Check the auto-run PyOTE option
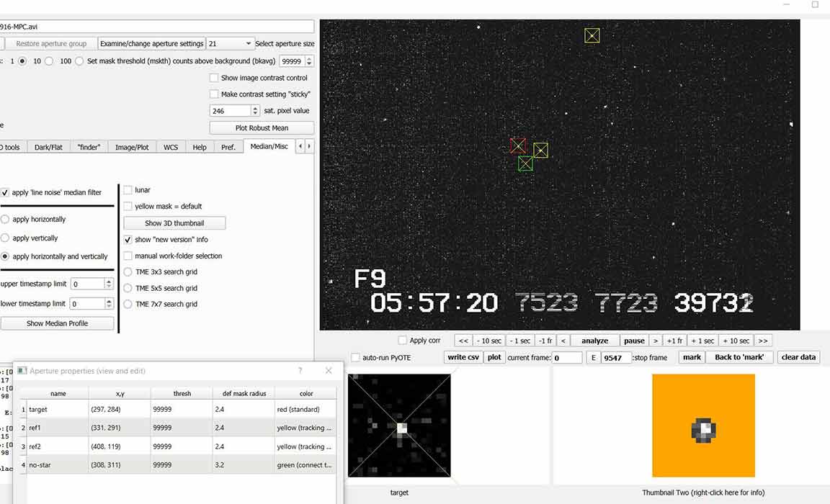Screen dimensions: 830x504 [x=355, y=357]
